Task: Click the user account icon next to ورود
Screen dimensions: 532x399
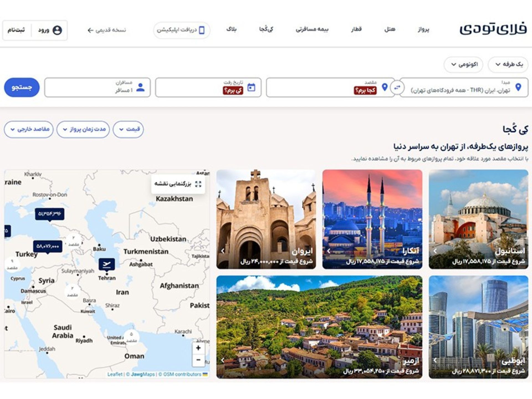Action: pos(57,30)
